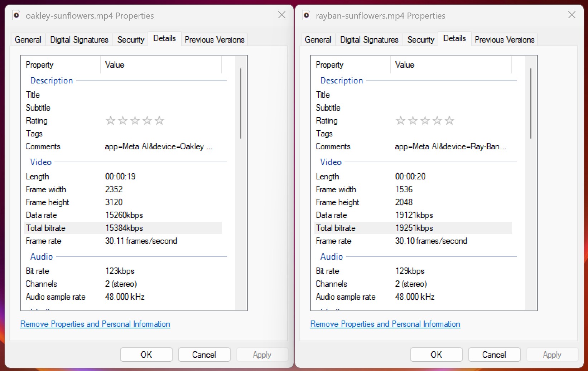588x371 pixels.
Task: Click the scrollbar thumb in Oakley details list
Action: point(241,103)
